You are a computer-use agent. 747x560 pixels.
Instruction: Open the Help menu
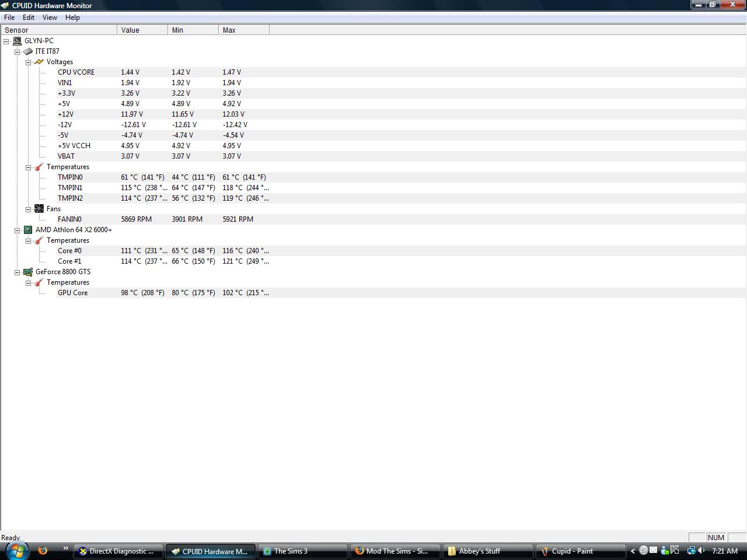click(72, 17)
